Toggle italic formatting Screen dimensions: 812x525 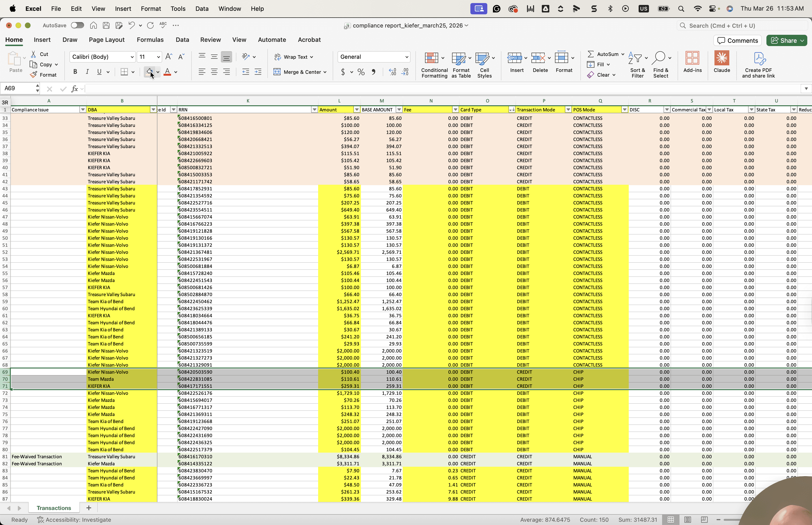click(x=87, y=72)
